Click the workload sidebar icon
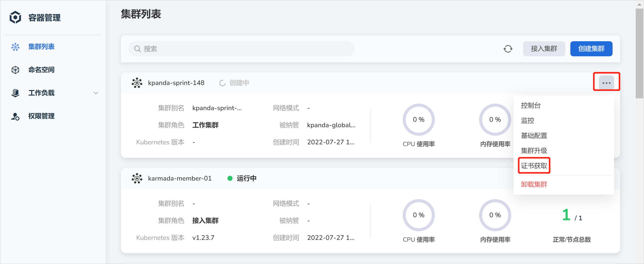Image resolution: width=644 pixels, height=264 pixels. pyautogui.click(x=15, y=93)
